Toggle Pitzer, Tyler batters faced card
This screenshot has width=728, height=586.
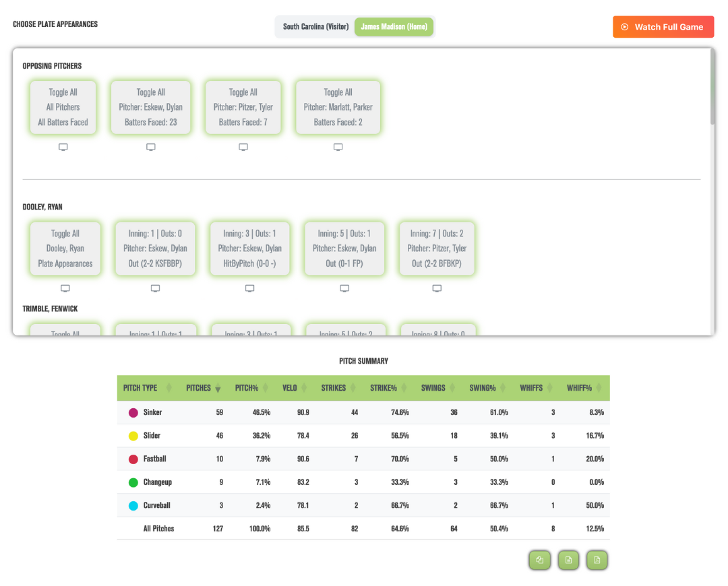point(243,107)
